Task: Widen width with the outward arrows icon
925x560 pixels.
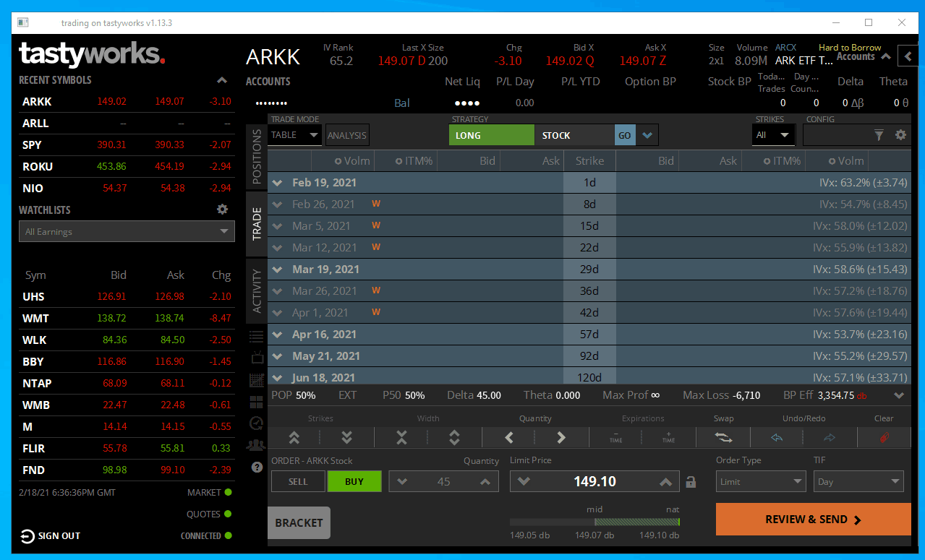Action: point(454,437)
